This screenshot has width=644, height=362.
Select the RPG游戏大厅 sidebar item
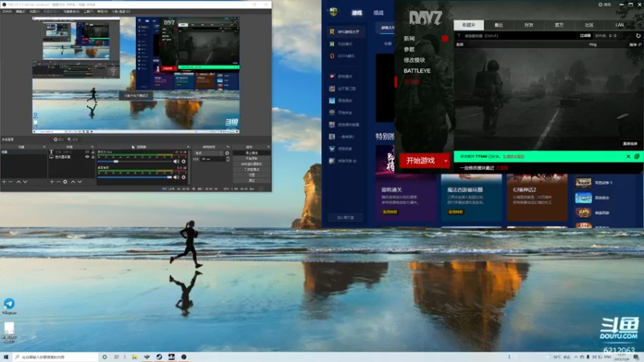pos(345,31)
